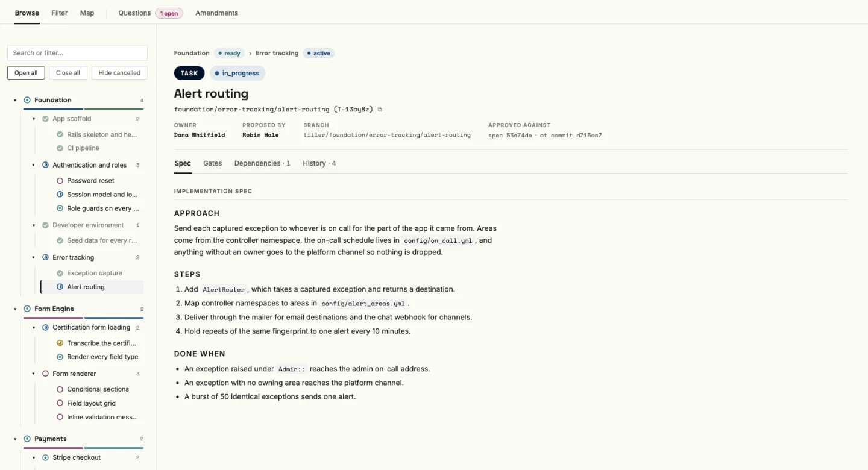Select the Field layout grid row

[x=92, y=403]
